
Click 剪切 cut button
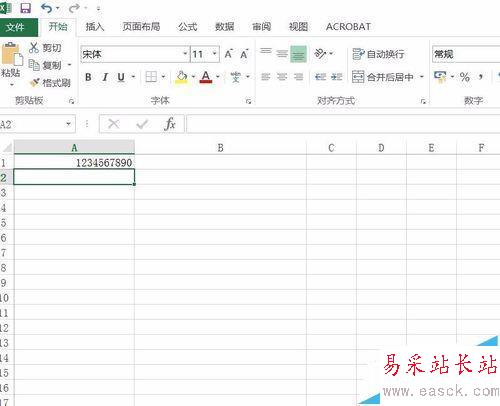45,48
